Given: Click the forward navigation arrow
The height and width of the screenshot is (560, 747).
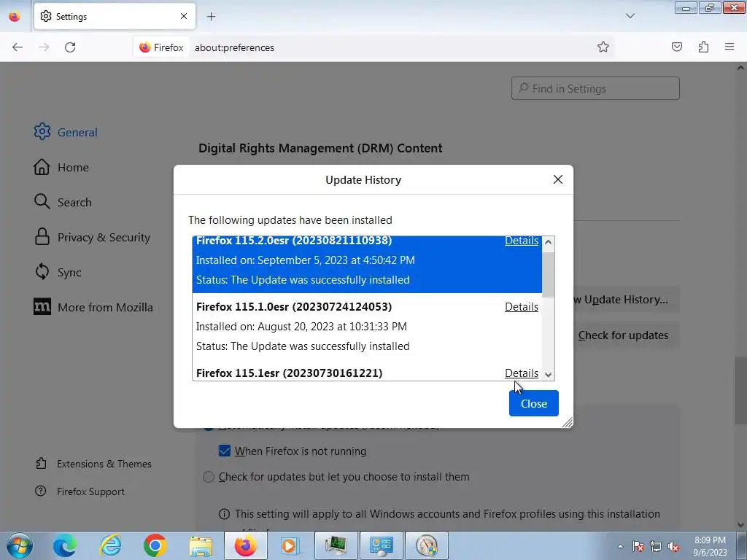Looking at the screenshot, I should (44, 47).
